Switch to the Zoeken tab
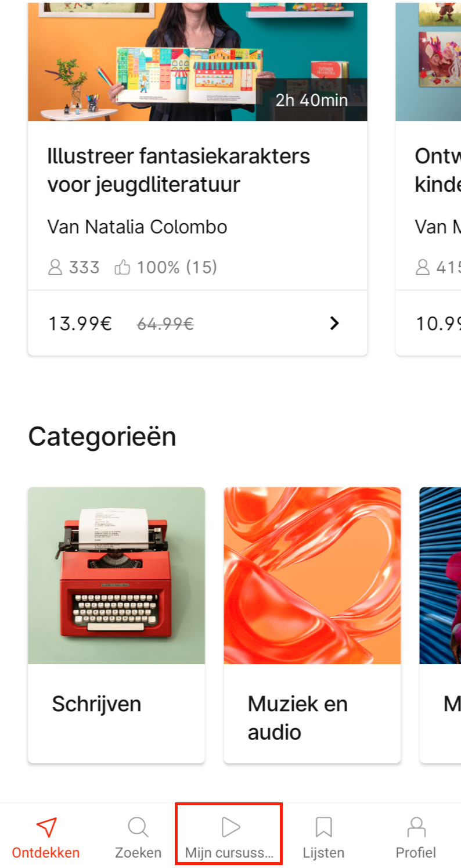The height and width of the screenshot is (868, 461). 138,835
